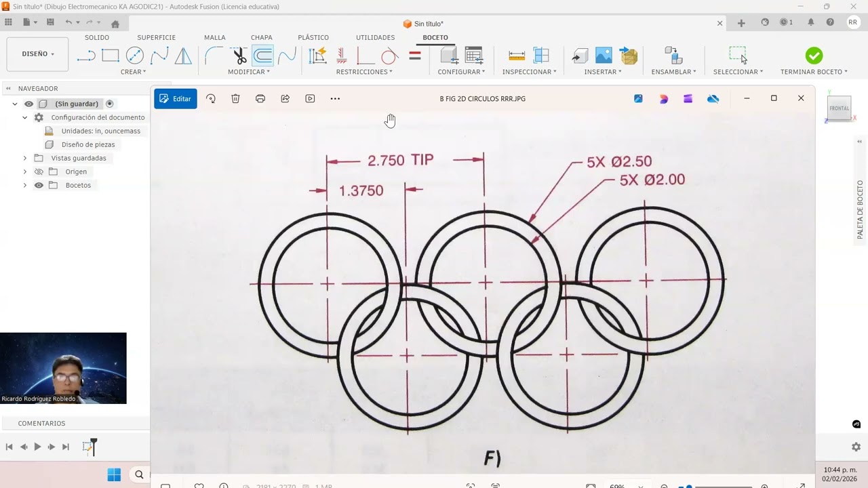The image size is (868, 488).
Task: Open more options ellipsis in photo viewer
Action: (335, 98)
